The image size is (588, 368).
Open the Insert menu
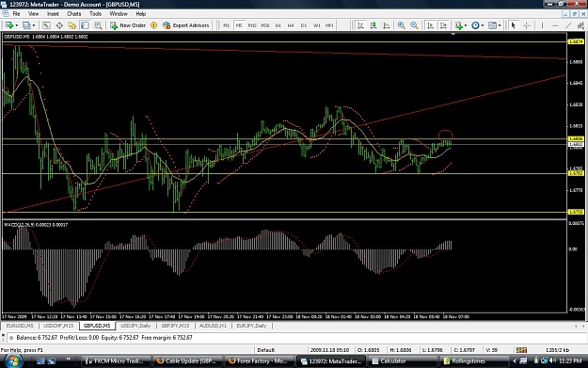point(53,14)
